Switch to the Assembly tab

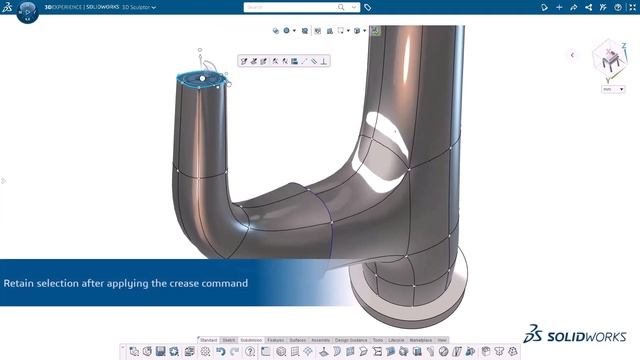coord(320,340)
